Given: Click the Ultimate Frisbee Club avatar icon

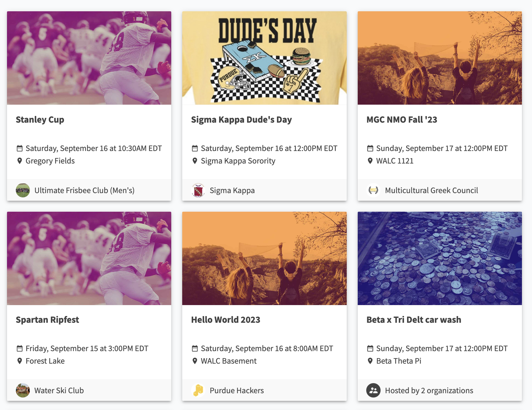Looking at the screenshot, I should [x=23, y=190].
